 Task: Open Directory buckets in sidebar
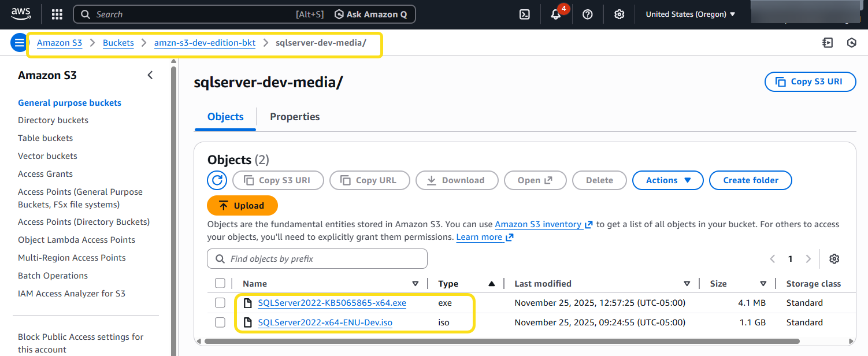tap(53, 120)
